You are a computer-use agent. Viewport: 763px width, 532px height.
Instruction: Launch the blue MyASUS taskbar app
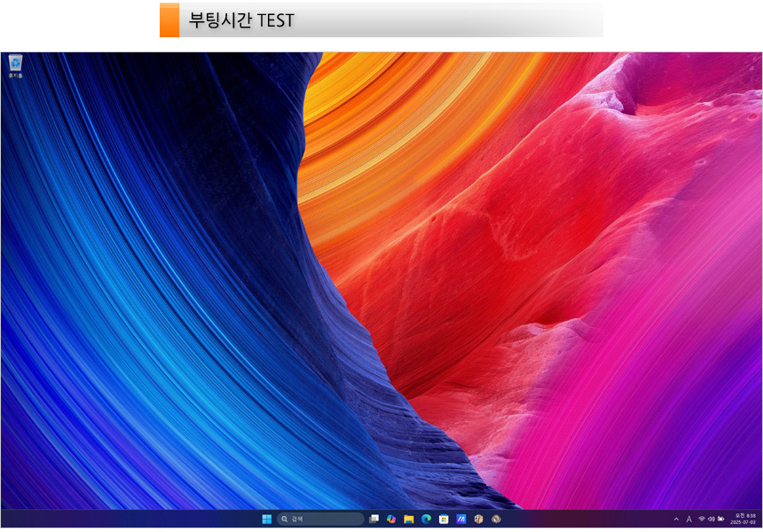coord(460,519)
